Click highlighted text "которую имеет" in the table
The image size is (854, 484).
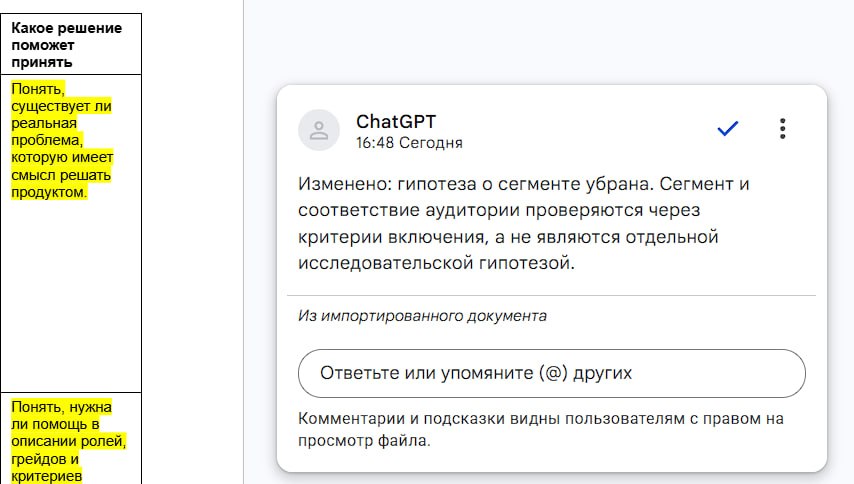[x=62, y=157]
